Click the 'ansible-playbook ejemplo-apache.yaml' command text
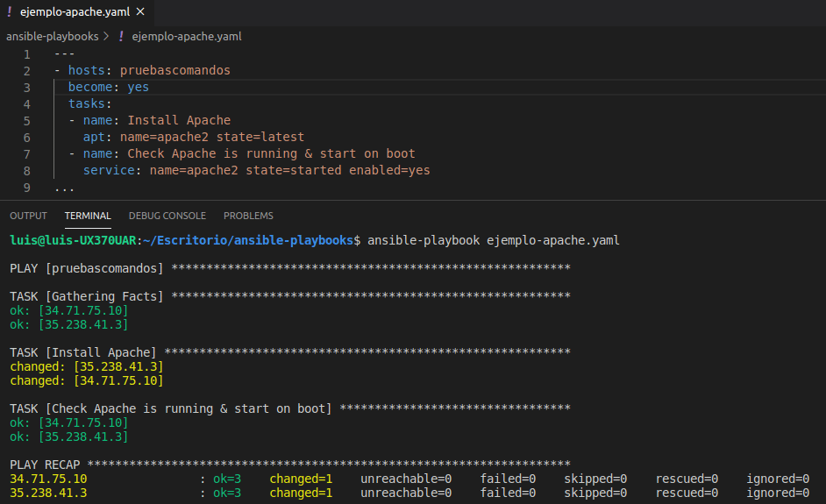The height and width of the screenshot is (504, 826). point(493,241)
